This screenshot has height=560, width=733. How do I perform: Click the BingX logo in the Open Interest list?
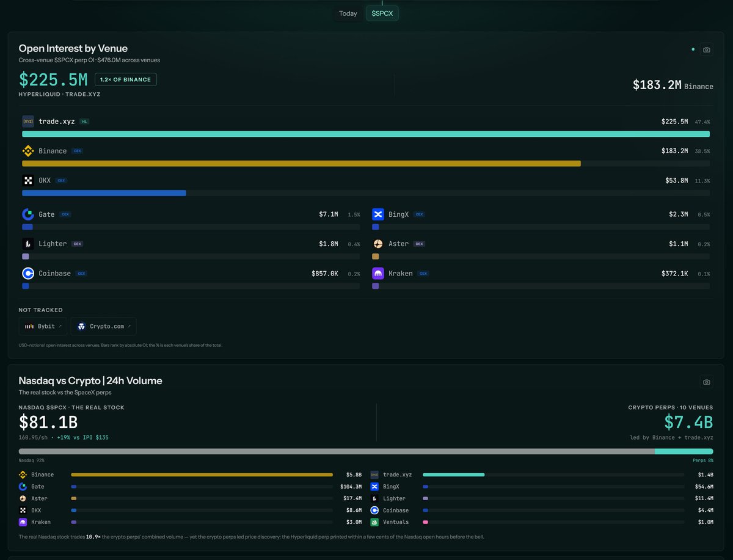(x=378, y=214)
